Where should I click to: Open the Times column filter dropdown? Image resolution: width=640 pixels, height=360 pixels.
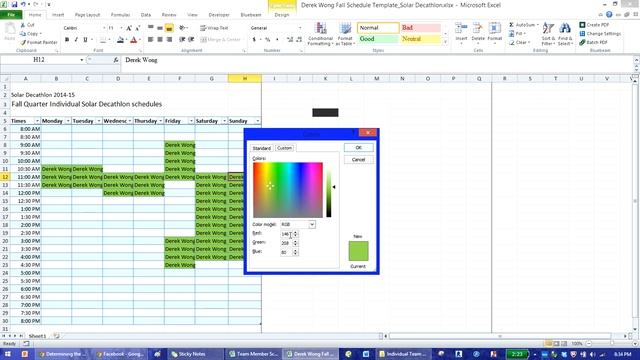click(x=37, y=121)
